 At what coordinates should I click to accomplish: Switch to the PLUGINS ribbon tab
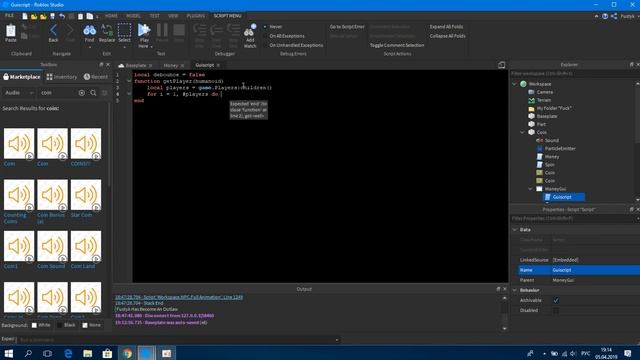pyautogui.click(x=196, y=16)
